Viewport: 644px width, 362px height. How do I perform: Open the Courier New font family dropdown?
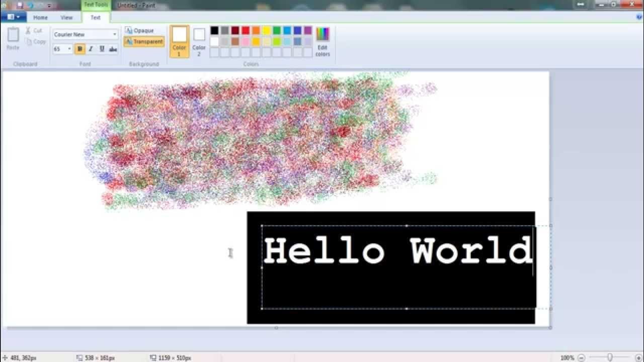pos(115,35)
